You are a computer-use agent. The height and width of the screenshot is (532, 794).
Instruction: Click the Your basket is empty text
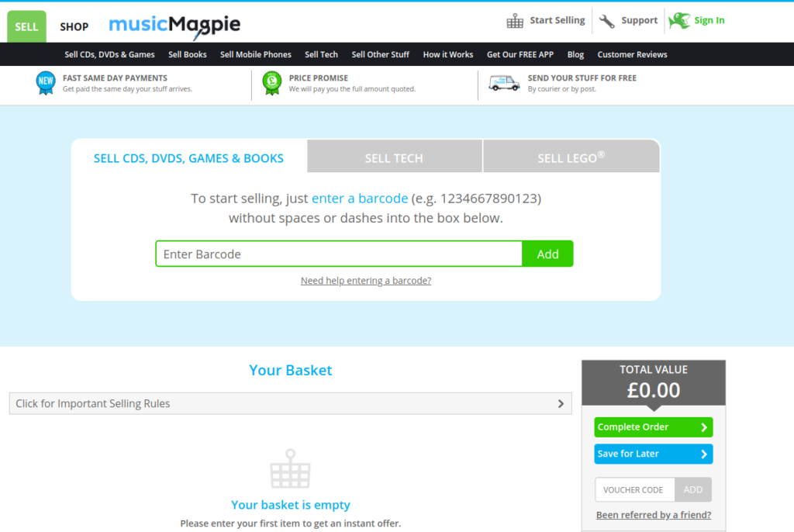tap(290, 505)
